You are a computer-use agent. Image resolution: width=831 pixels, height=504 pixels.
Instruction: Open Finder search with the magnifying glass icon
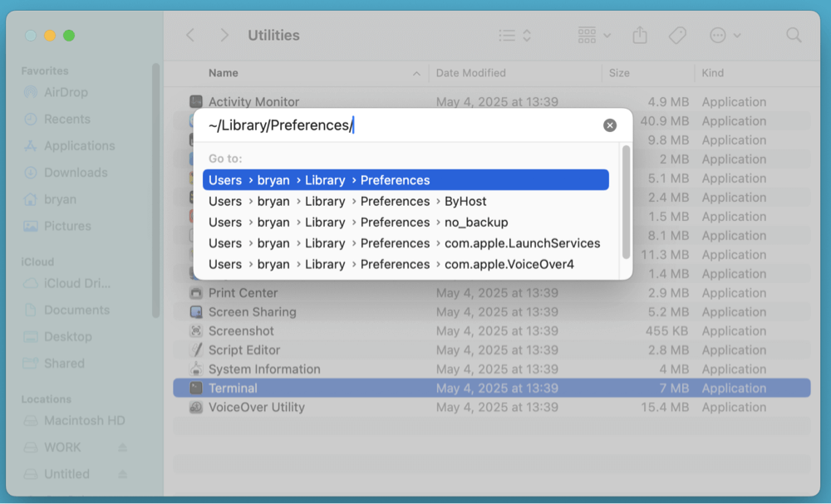pyautogui.click(x=793, y=35)
